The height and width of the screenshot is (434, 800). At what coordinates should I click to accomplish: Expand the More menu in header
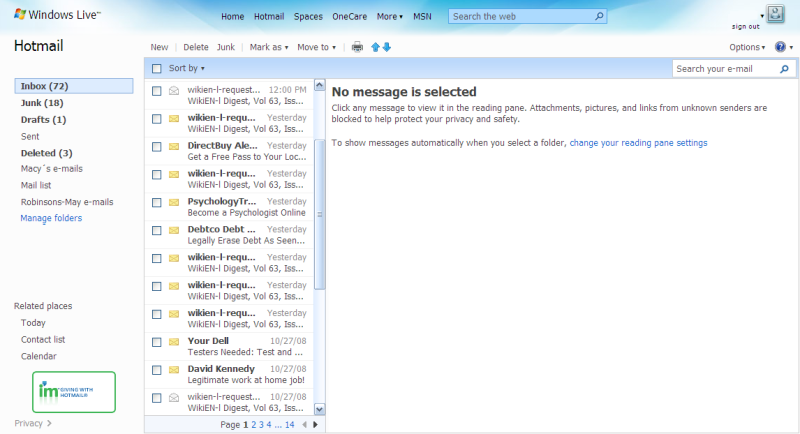tap(390, 16)
